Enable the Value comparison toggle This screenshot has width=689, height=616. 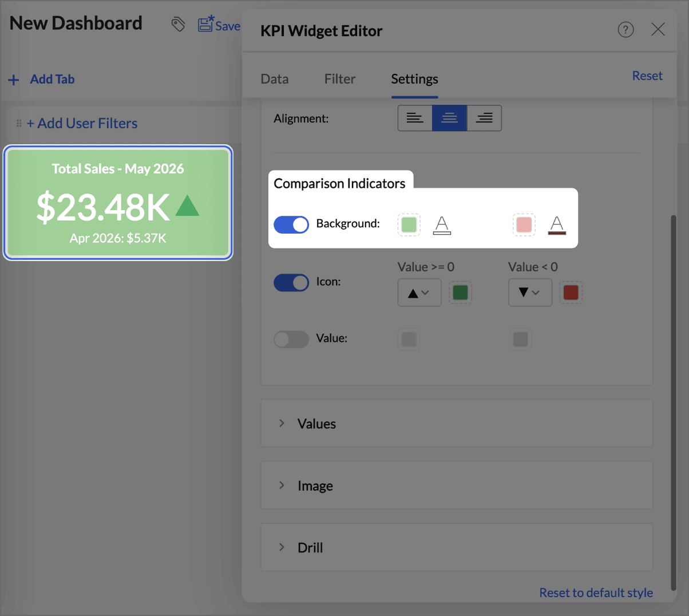(291, 339)
